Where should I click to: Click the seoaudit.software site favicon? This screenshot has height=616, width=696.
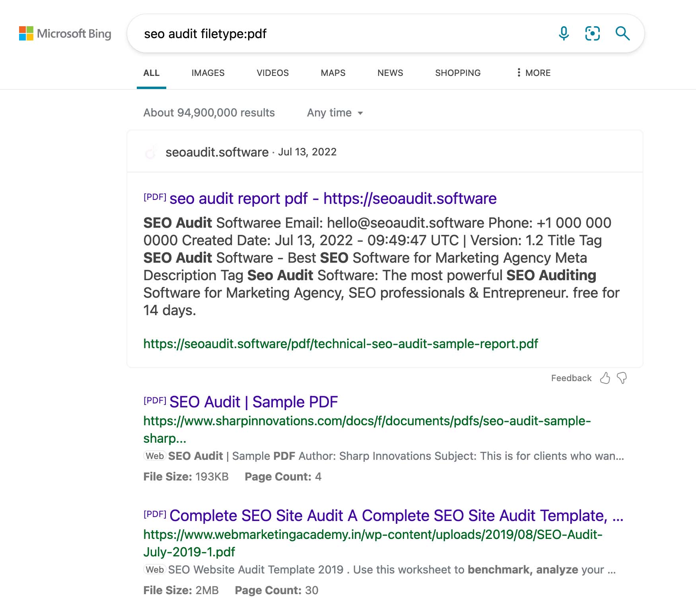(x=151, y=152)
